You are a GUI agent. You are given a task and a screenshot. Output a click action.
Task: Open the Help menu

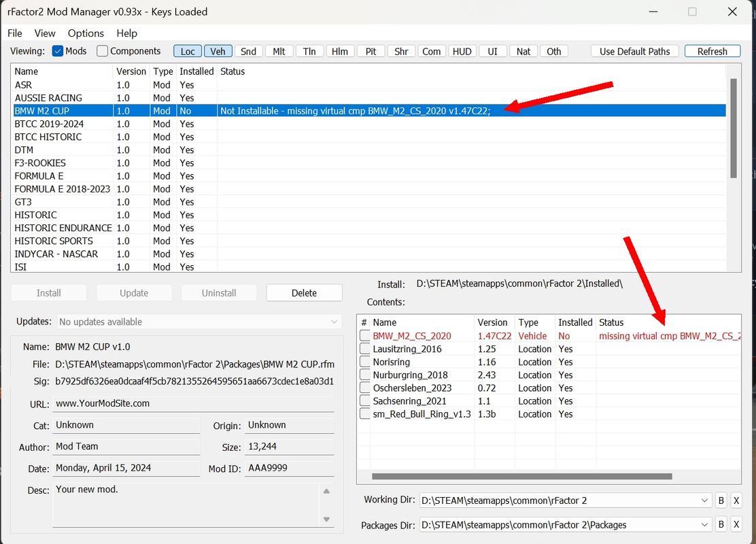(x=127, y=33)
